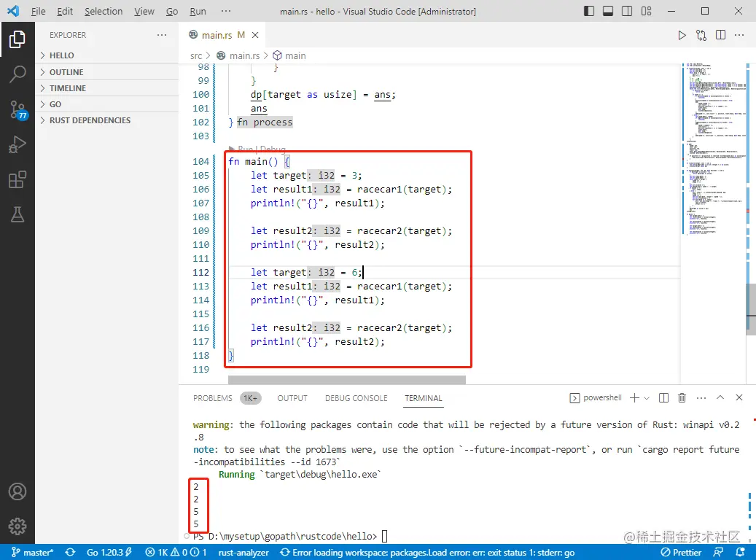Switch to the PROBLEMS tab
Viewport: 756px width, 560px height.
point(213,398)
